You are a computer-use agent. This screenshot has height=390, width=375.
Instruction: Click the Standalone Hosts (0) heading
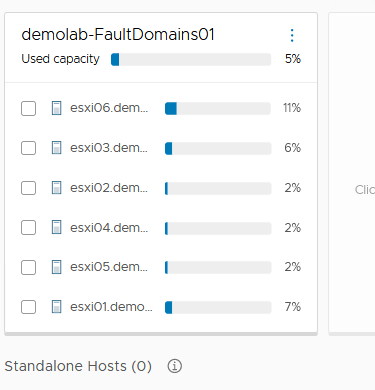[78, 366]
